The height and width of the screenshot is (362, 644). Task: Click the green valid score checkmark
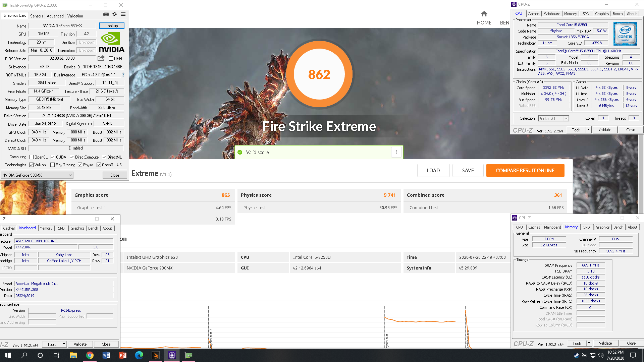[240, 152]
